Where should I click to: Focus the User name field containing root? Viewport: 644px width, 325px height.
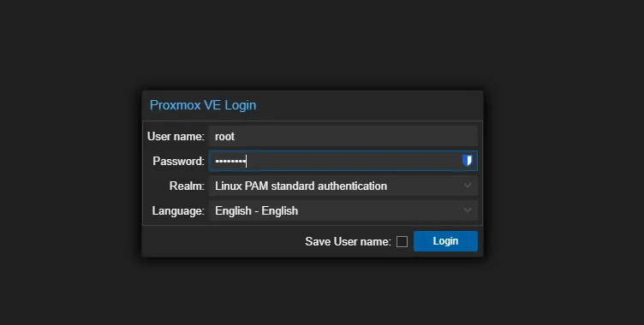click(x=343, y=136)
